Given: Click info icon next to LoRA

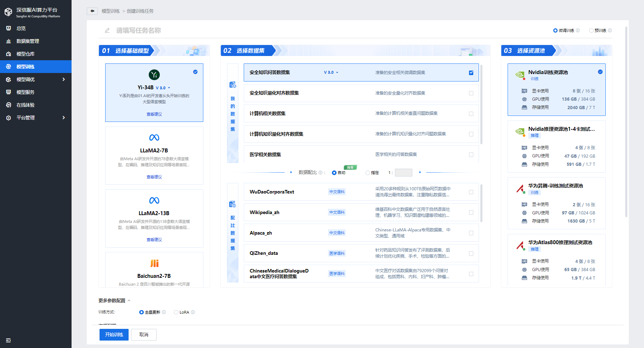Looking at the screenshot, I should [193, 312].
